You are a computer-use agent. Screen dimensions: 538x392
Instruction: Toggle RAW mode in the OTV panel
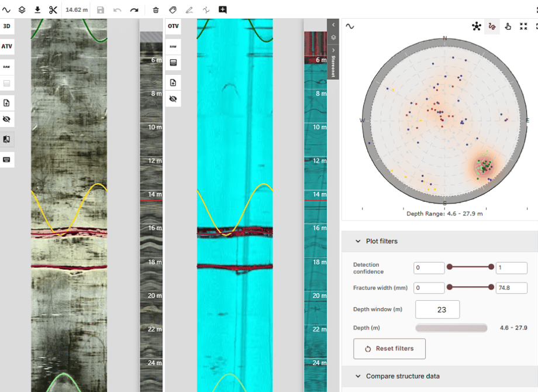click(x=173, y=46)
